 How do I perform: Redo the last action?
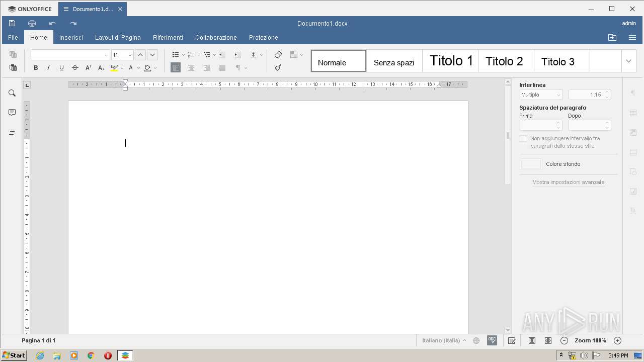(x=73, y=23)
